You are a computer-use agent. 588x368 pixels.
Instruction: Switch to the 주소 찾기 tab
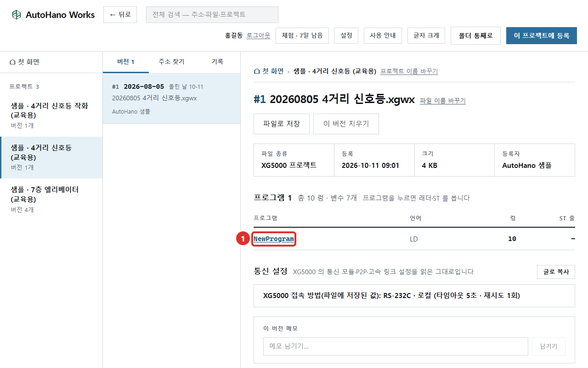(x=171, y=62)
